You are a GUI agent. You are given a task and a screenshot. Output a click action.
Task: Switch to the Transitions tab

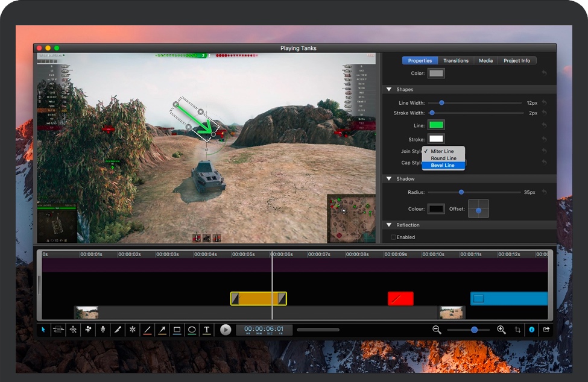tap(455, 60)
